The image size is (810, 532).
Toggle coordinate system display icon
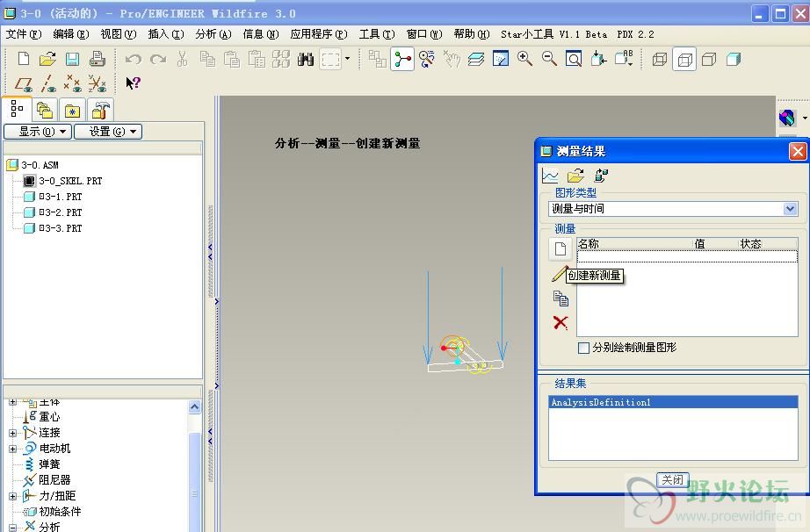[97, 83]
